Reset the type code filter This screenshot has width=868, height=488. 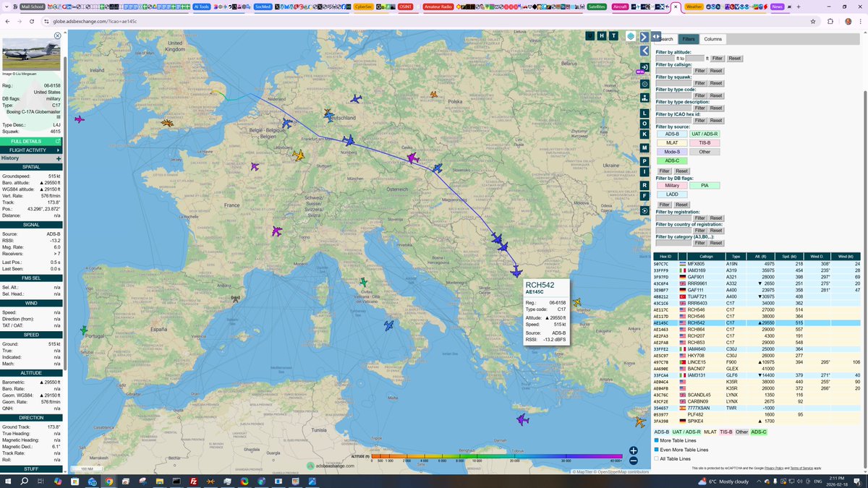tap(716, 95)
